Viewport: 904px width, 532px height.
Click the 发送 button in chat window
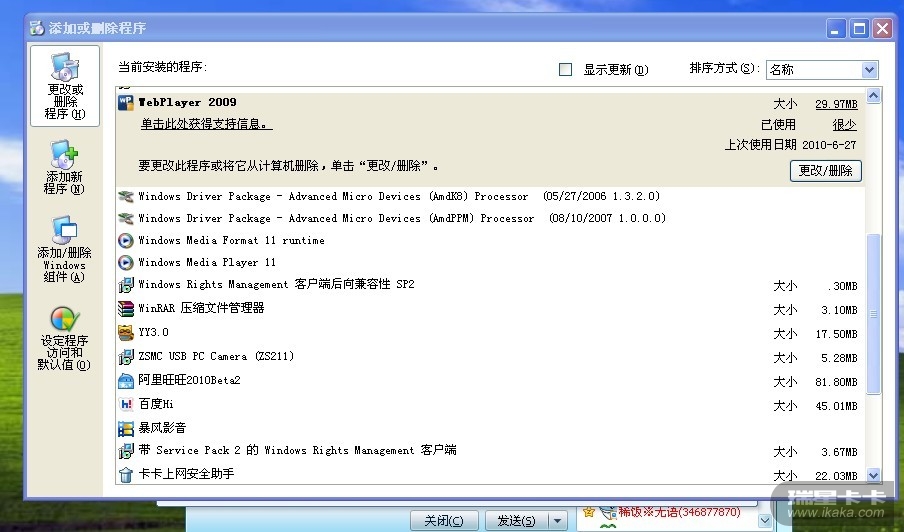tap(517, 521)
